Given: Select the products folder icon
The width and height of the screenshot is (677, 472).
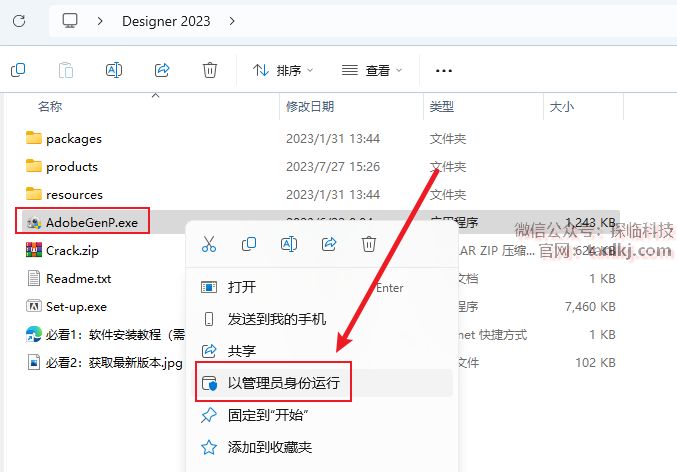Looking at the screenshot, I should click(x=34, y=166).
